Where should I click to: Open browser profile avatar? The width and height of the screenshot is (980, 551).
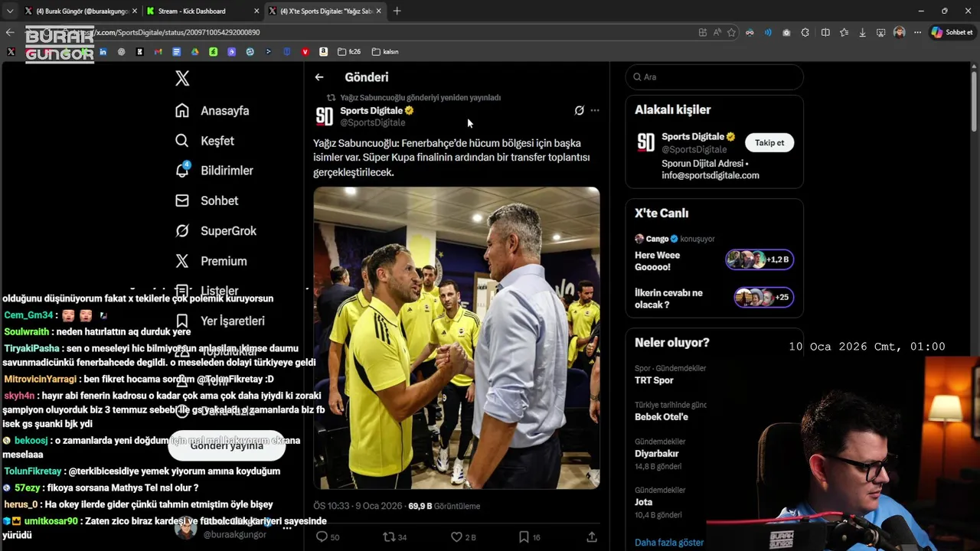[899, 32]
